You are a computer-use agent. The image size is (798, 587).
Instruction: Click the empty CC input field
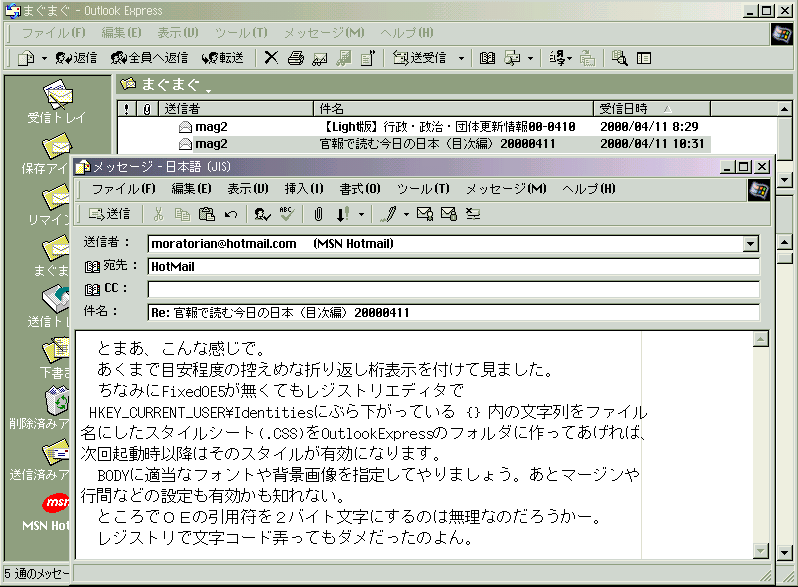[453, 289]
